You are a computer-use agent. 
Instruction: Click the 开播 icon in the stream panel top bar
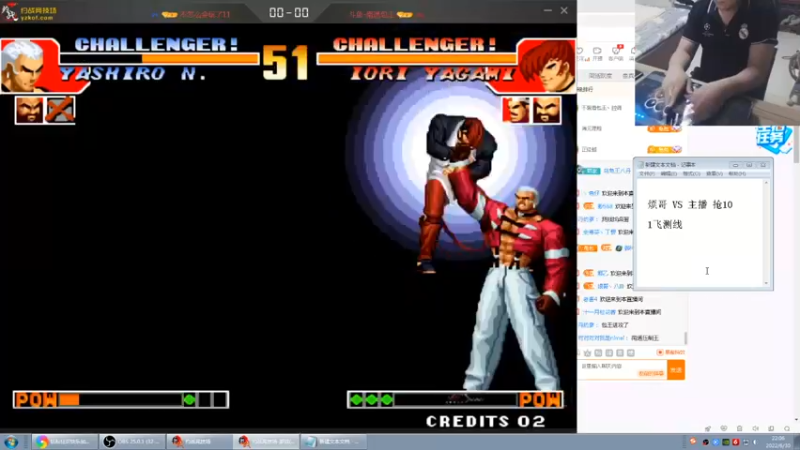pos(597,54)
